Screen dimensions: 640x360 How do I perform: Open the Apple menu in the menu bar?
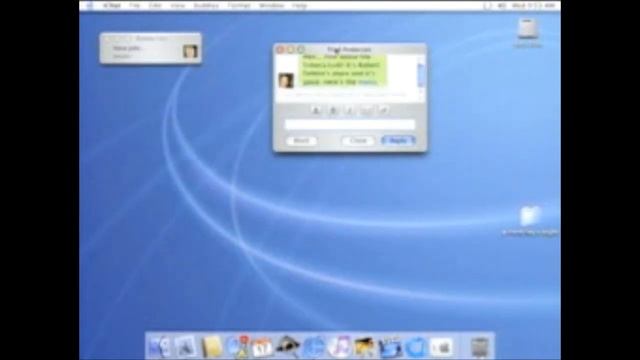pos(90,5)
